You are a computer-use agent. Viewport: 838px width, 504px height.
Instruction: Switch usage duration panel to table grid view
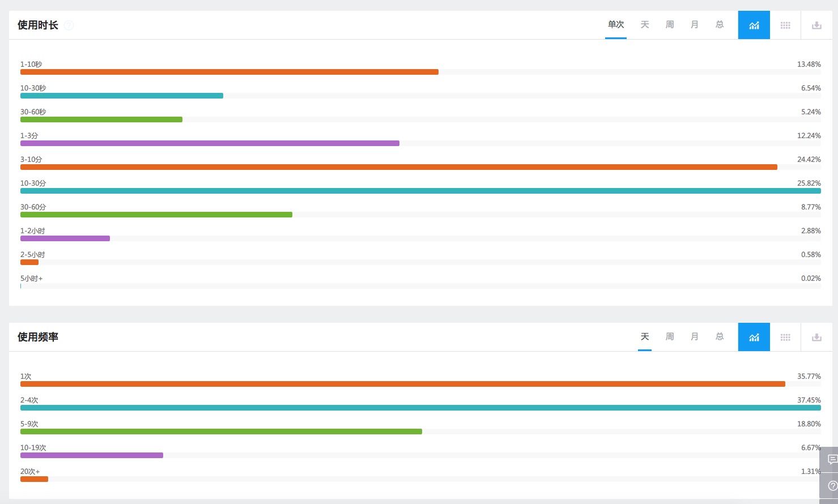pyautogui.click(x=785, y=25)
